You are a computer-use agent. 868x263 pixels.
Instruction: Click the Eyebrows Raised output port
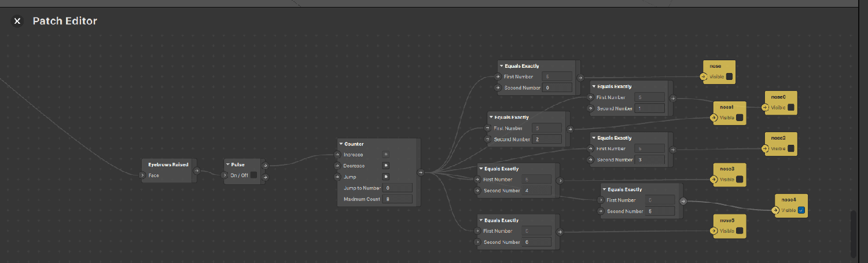click(197, 171)
